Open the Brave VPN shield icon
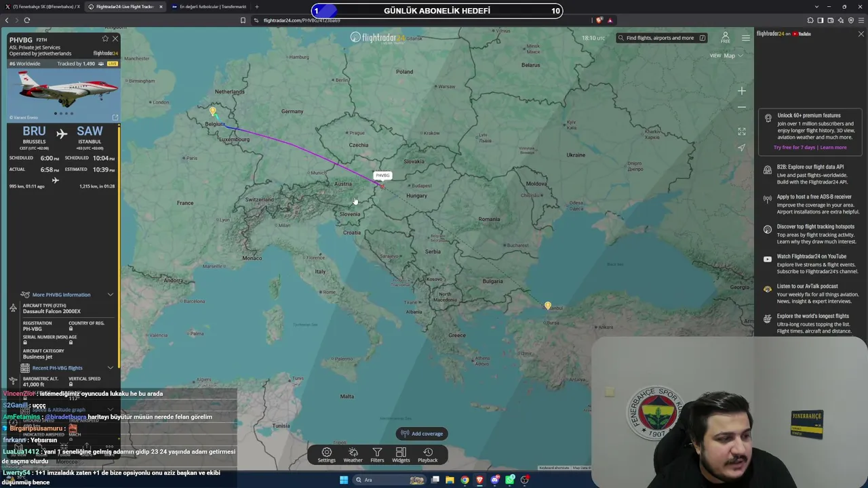The width and height of the screenshot is (868, 488). (851, 20)
